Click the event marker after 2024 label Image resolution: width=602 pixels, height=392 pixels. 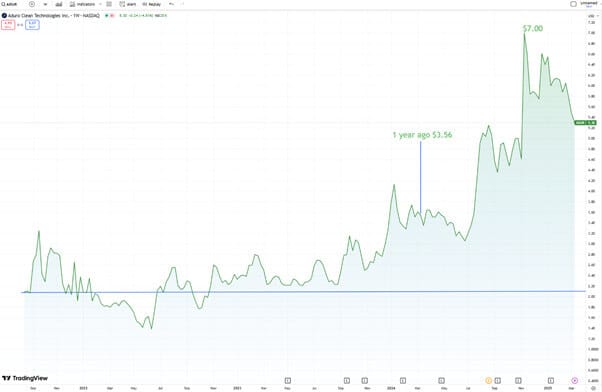(x=403, y=380)
